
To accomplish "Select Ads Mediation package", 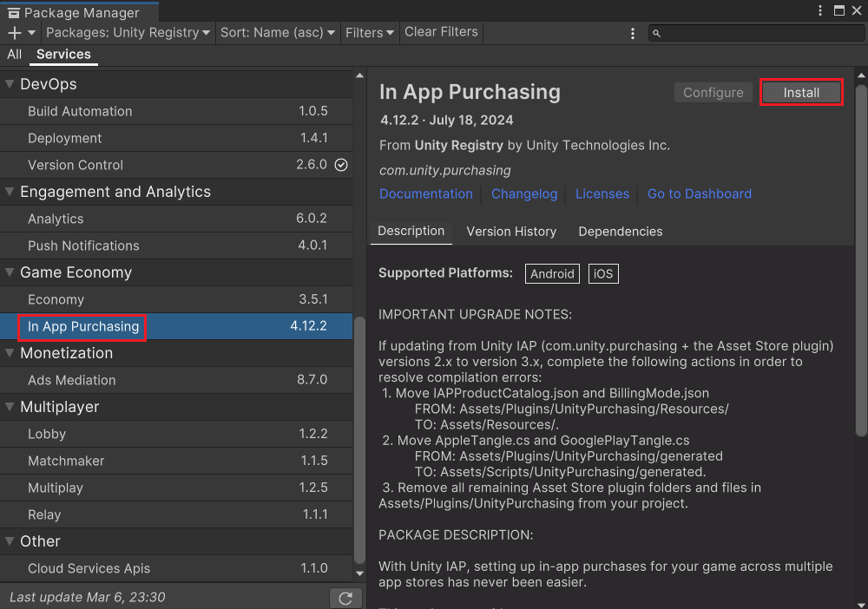I will [x=176, y=380].
